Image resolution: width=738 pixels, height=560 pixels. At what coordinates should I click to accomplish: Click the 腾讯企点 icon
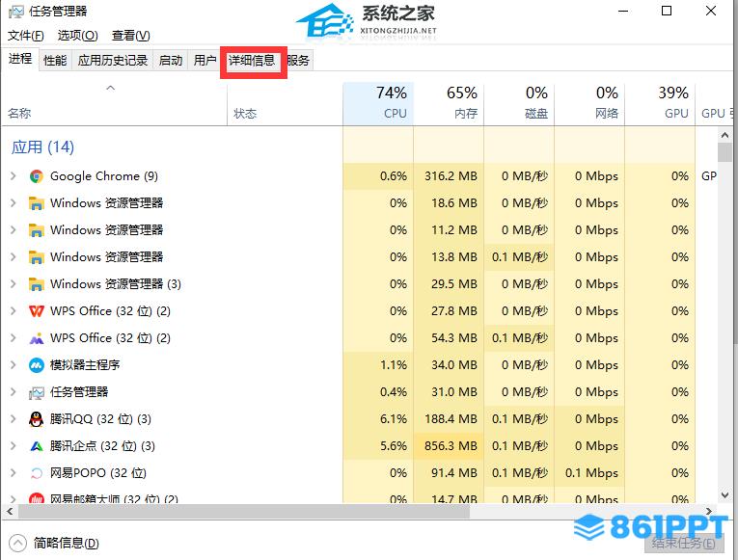click(37, 446)
